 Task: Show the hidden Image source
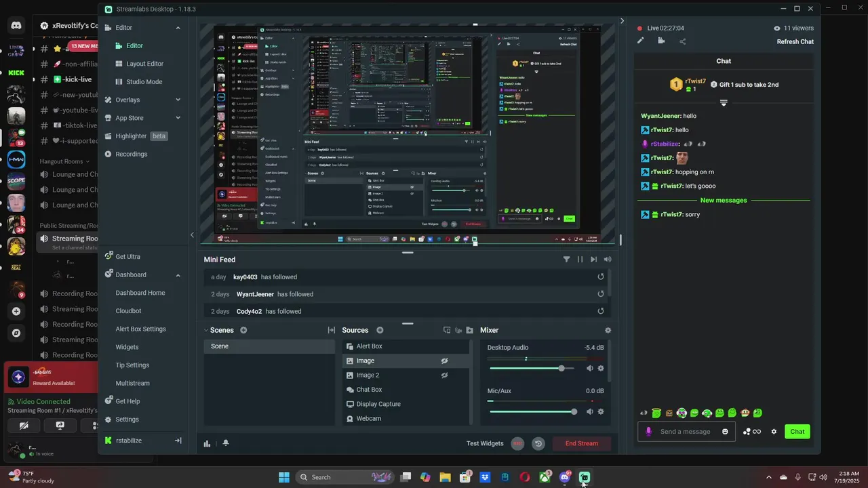445,361
